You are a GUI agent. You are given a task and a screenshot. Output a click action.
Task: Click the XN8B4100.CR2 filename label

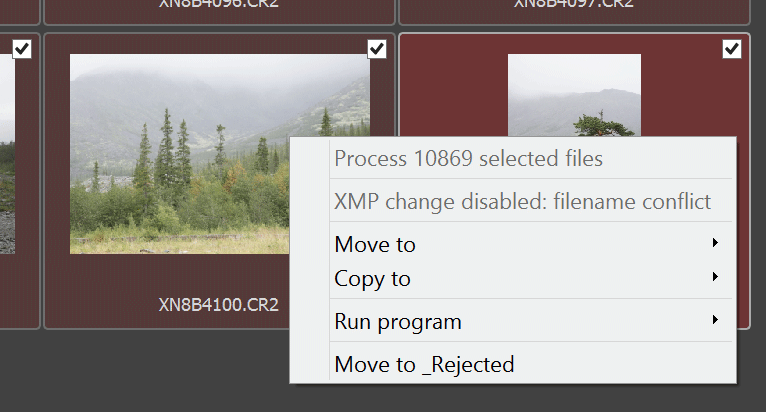click(219, 304)
